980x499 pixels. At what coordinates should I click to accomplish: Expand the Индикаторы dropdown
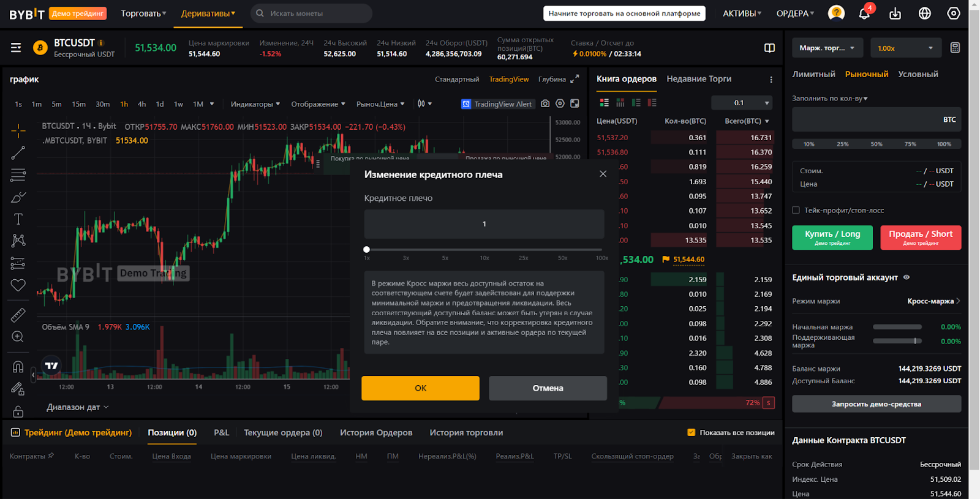(x=255, y=104)
